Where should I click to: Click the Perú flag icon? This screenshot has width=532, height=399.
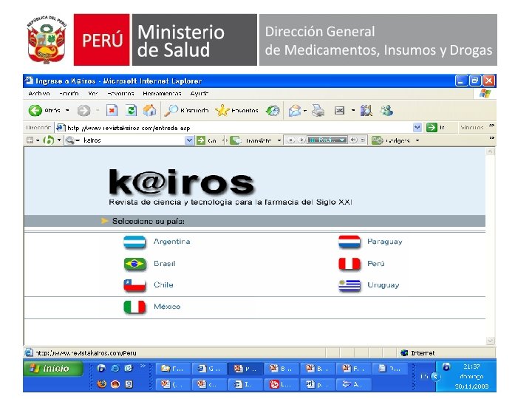(349, 264)
